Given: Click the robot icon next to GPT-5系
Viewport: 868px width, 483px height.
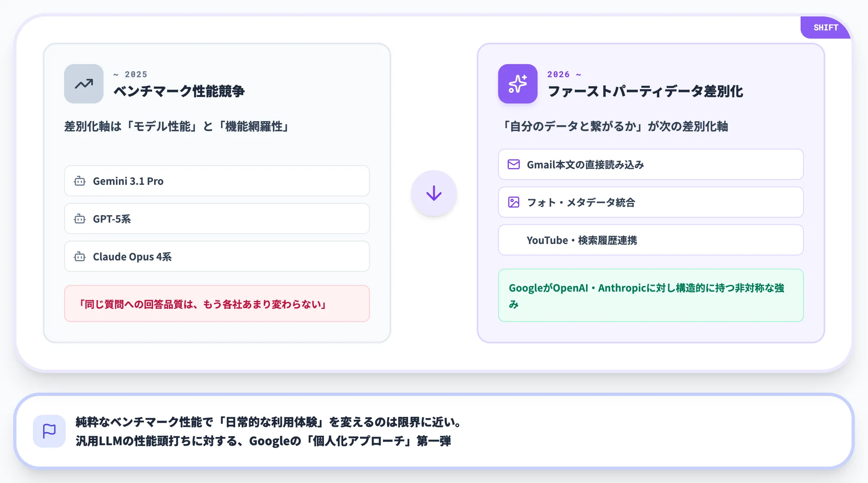Looking at the screenshot, I should (80, 219).
